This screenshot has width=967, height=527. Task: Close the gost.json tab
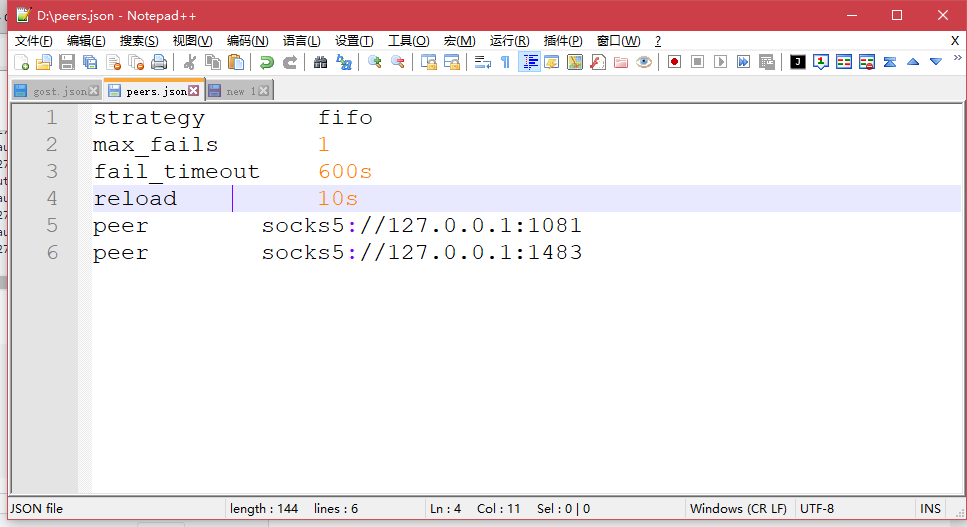pyautogui.click(x=93, y=91)
